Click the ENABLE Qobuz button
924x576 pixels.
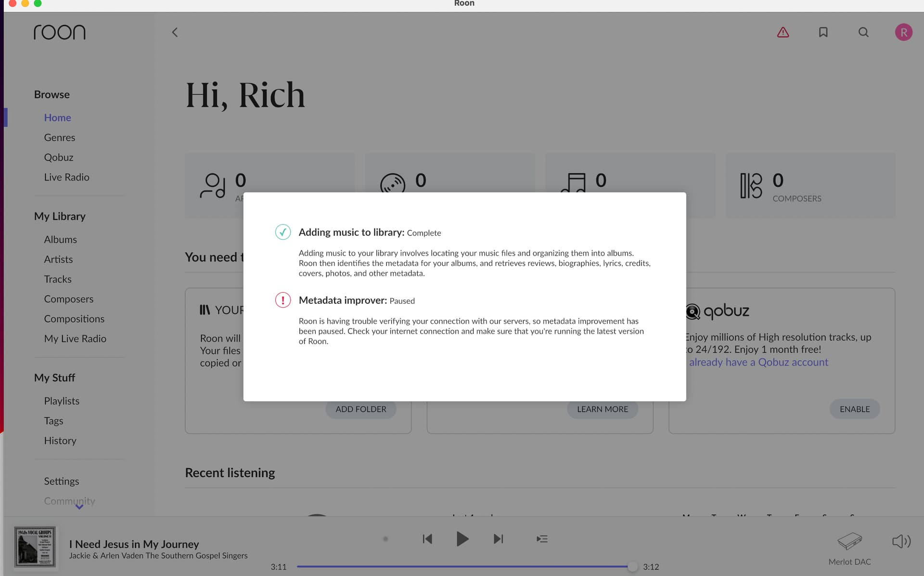[854, 409]
